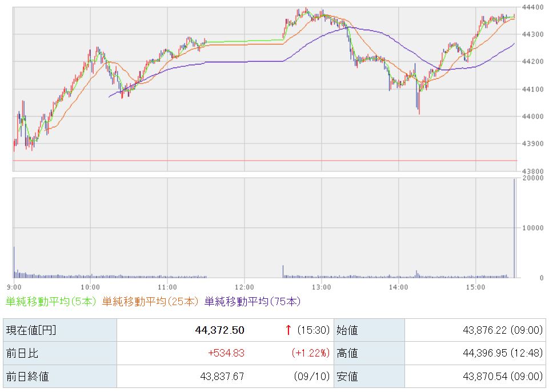This screenshot has height=392, width=549.
Task: Click the (+1.22%) percentage change
Action: click(311, 353)
